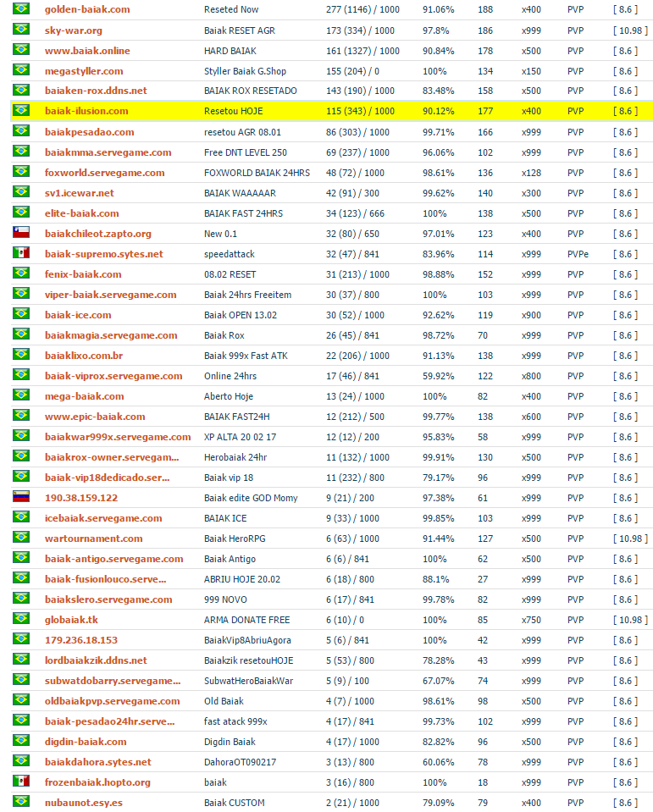653x812 pixels.
Task: Open baiakmma.servegame.com server link
Action: pos(108,152)
